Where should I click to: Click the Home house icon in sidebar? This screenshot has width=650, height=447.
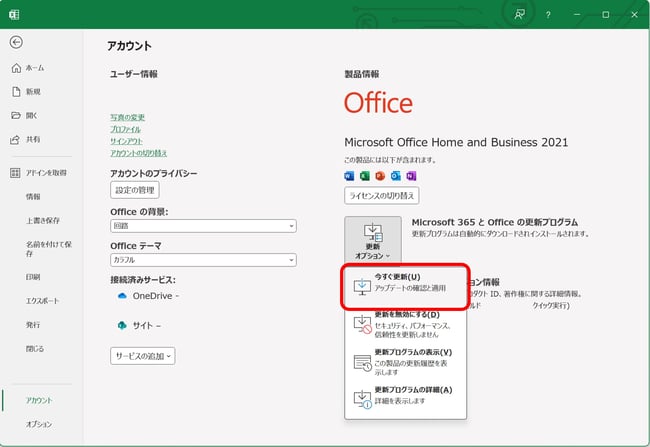16,68
